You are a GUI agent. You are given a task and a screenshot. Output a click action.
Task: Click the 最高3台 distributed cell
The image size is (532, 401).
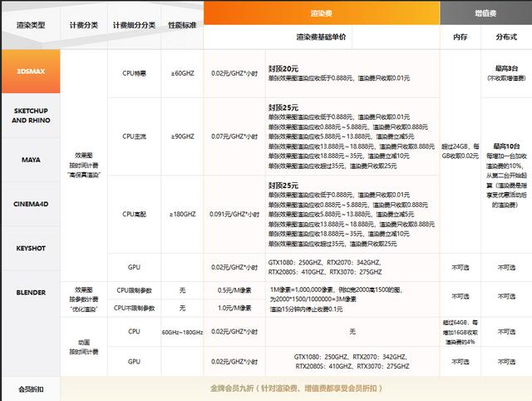506,68
